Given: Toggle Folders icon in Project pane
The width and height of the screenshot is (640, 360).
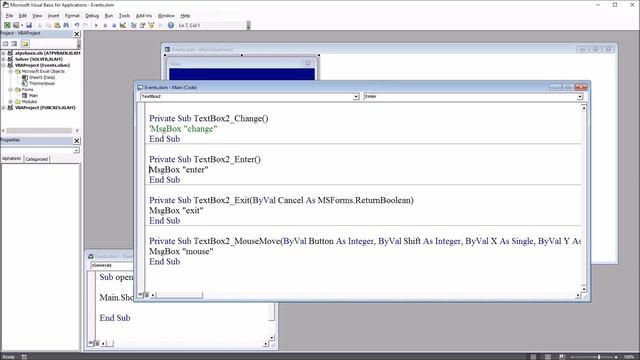Looking at the screenshot, I should (25, 43).
